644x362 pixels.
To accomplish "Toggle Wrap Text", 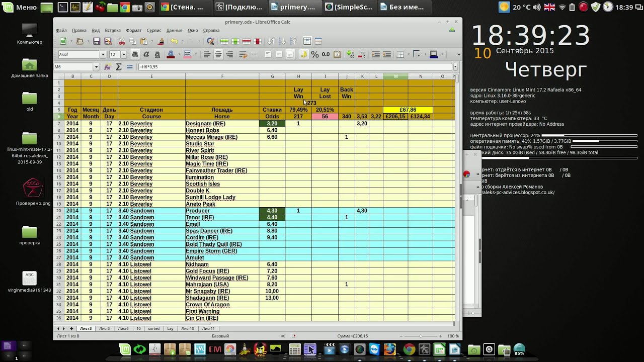I will 243,54.
